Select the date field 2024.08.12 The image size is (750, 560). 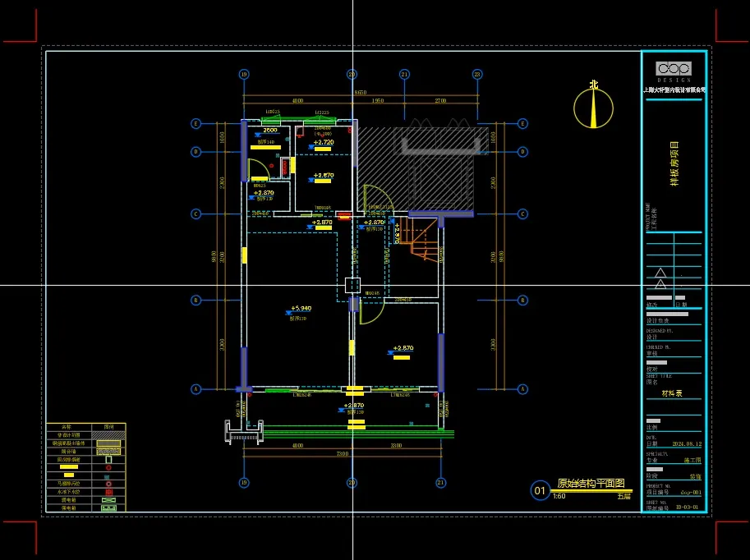point(687,443)
